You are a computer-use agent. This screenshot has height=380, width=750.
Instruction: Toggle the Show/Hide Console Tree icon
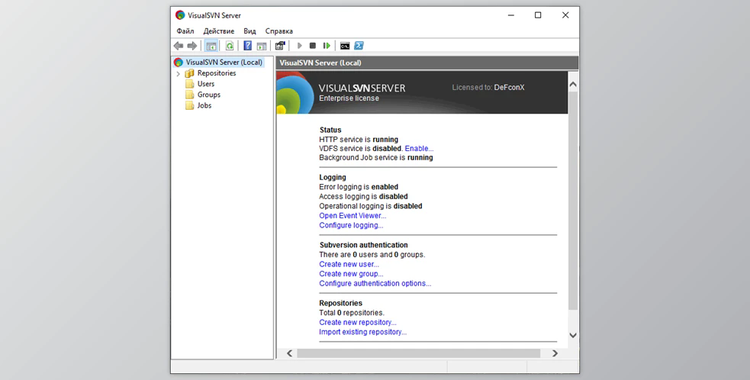pyautogui.click(x=211, y=45)
